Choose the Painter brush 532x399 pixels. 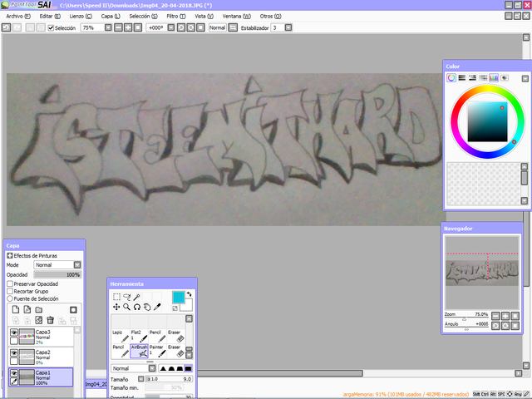(x=158, y=351)
